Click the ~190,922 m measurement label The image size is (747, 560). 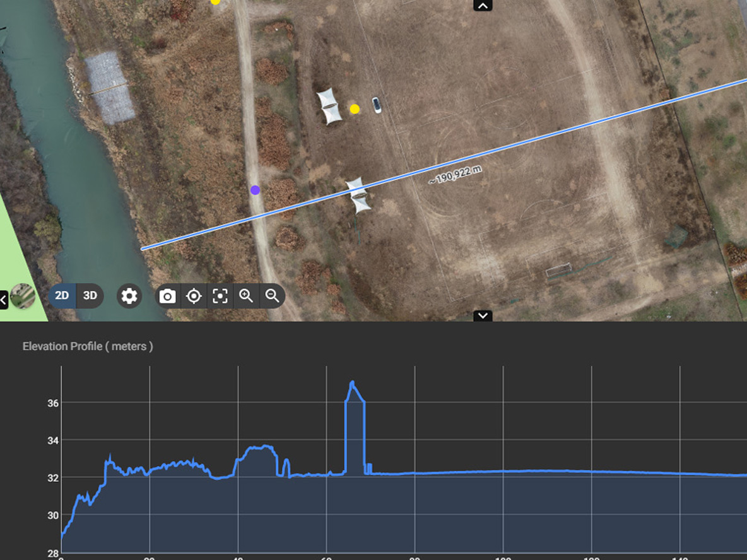455,175
